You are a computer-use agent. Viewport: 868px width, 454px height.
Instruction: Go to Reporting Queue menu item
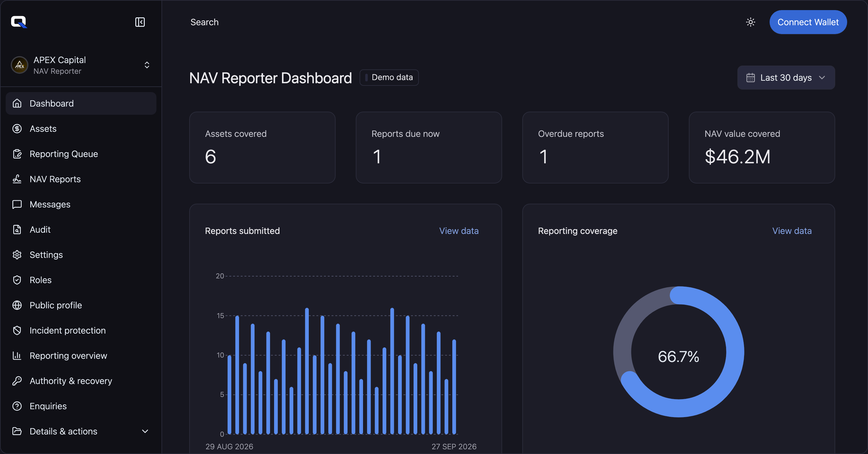coord(81,154)
